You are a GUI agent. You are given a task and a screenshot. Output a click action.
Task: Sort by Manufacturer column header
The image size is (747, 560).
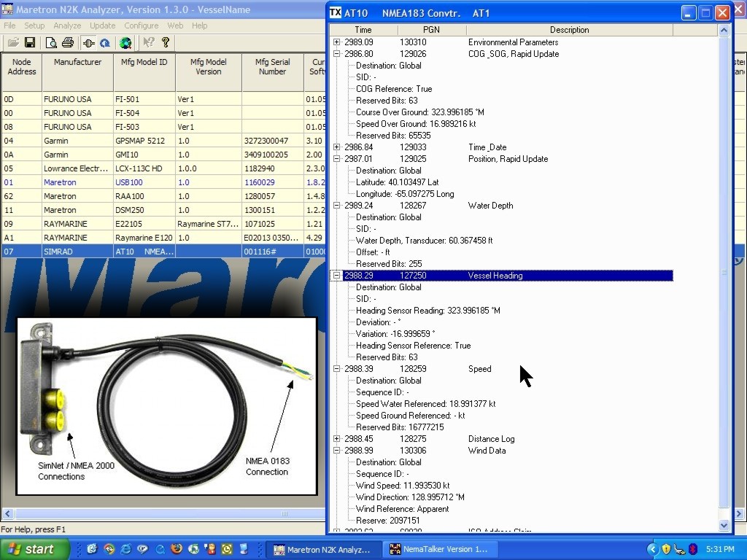pos(77,72)
